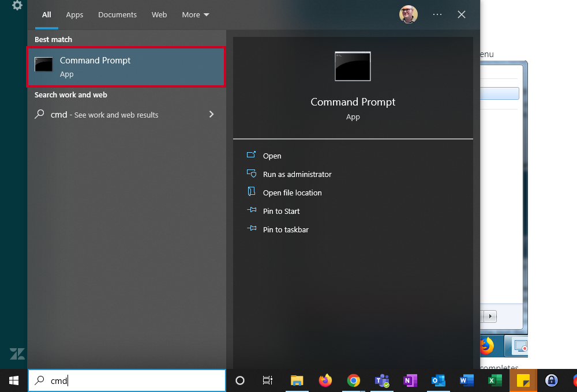This screenshot has width=577, height=392.
Task: Click the settings gear icon
Action: click(x=17, y=5)
